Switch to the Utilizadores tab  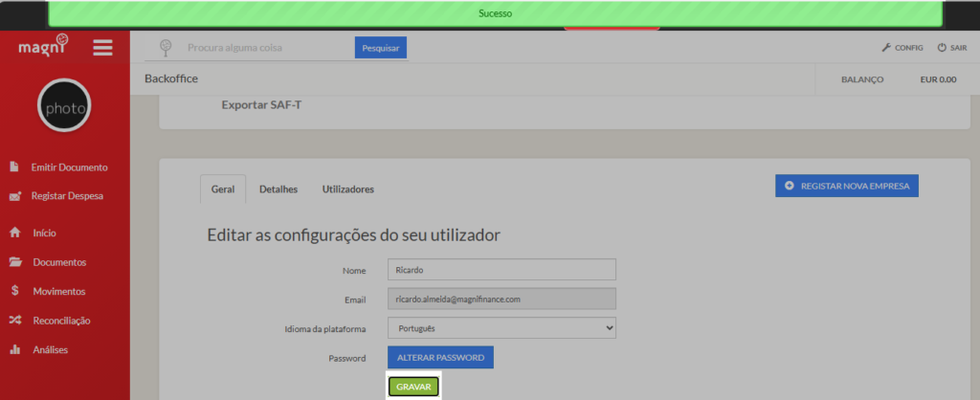[347, 189]
